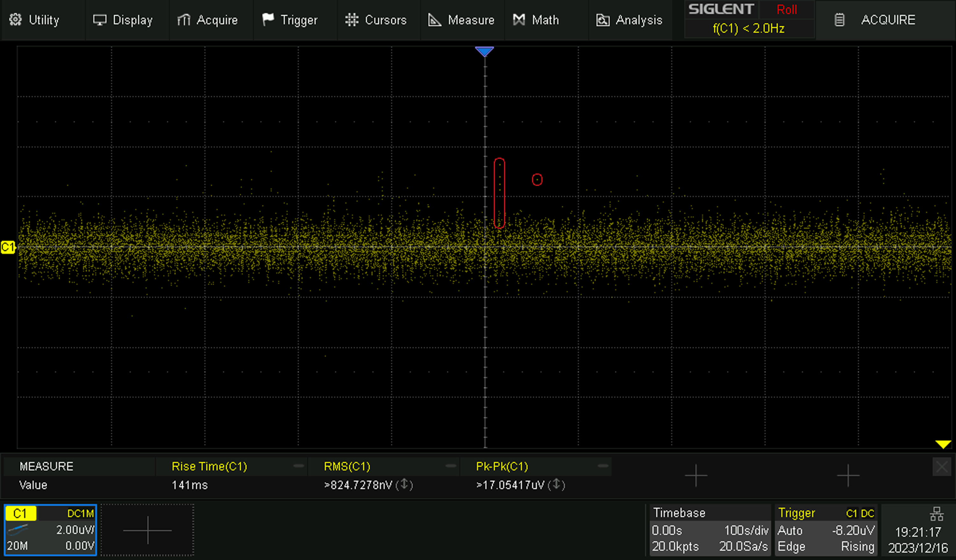Click the Trigger flag icon

click(268, 20)
